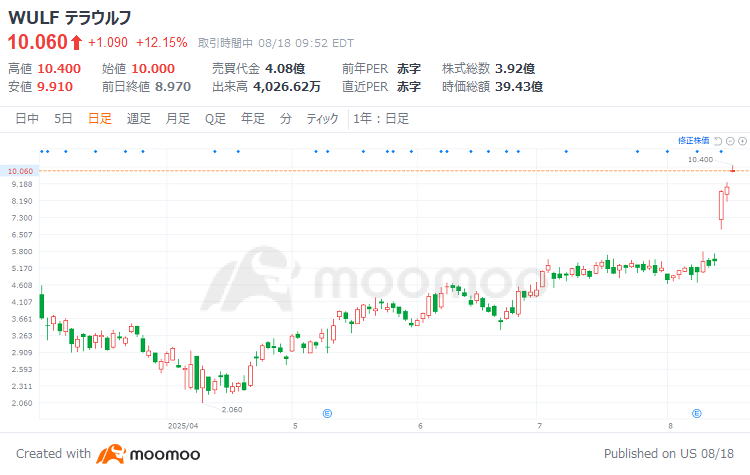The height and width of the screenshot is (475, 750).
Task: Open the August earnings E marker
Action: [x=697, y=413]
